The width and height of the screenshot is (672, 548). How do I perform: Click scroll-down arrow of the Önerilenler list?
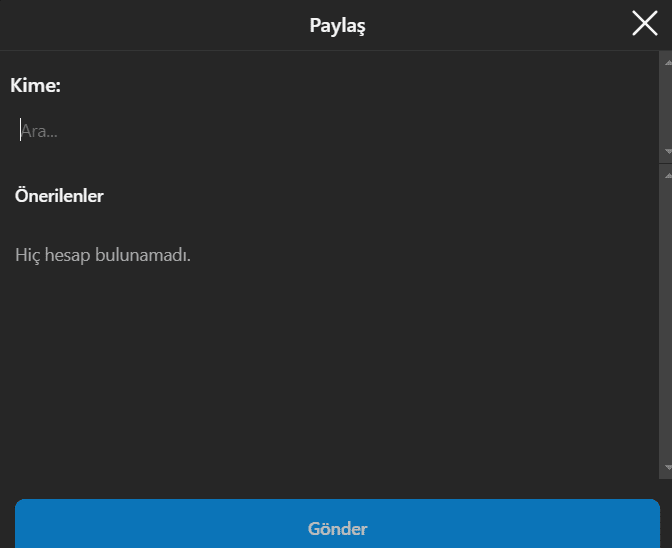coord(668,467)
